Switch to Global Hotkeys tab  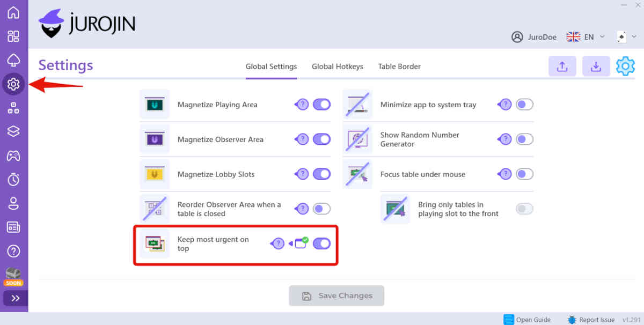pos(338,67)
